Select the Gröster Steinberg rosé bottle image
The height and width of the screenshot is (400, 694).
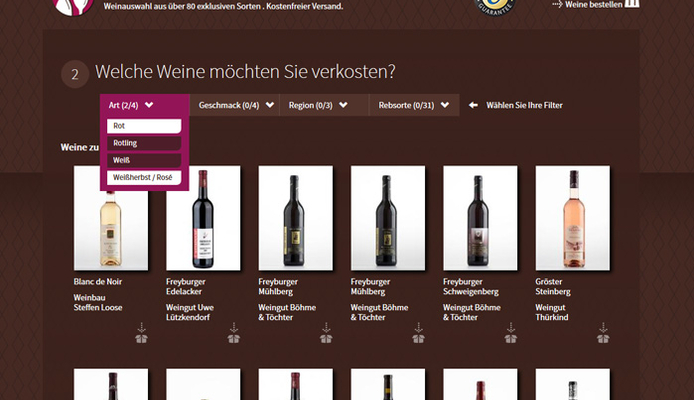pos(573,218)
